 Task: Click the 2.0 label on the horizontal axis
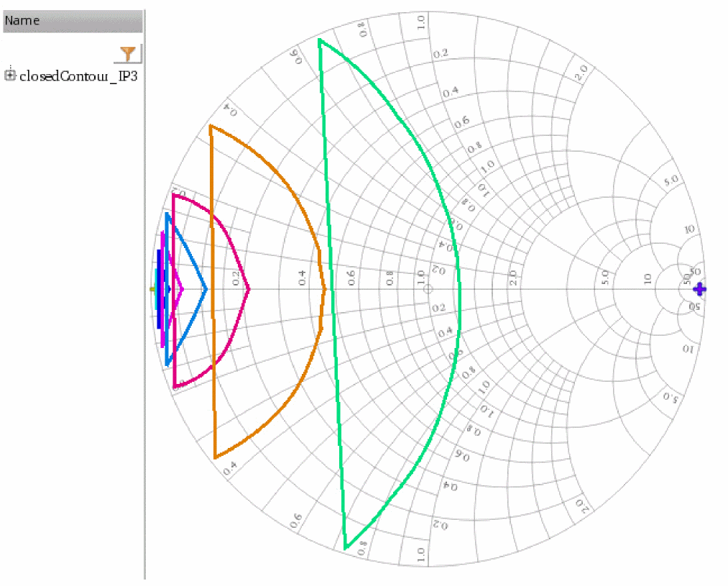513,278
